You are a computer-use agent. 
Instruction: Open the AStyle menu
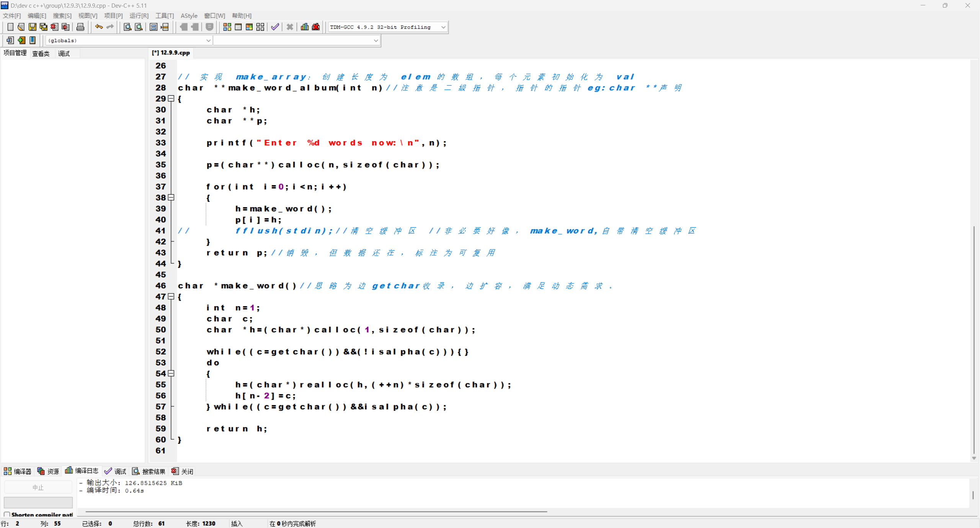tap(189, 16)
